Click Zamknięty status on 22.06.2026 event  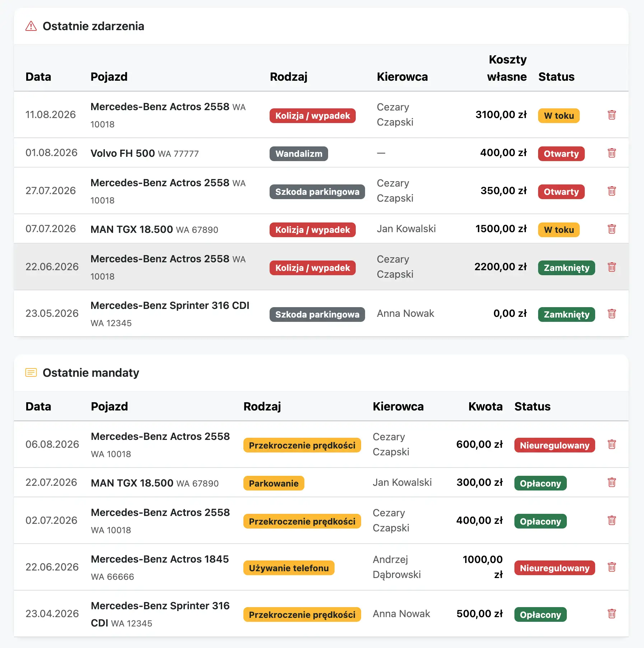tap(566, 268)
